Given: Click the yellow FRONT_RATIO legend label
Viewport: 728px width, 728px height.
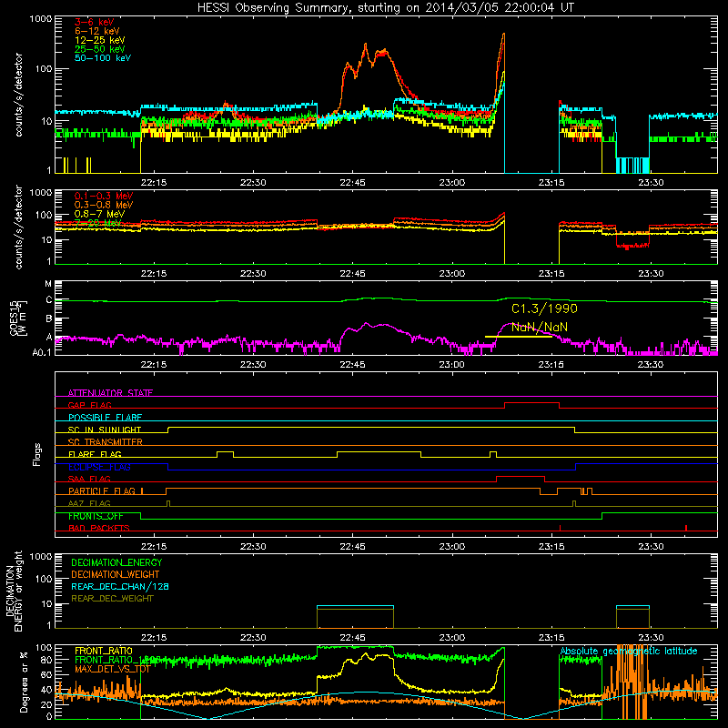Looking at the screenshot, I should tap(104, 651).
